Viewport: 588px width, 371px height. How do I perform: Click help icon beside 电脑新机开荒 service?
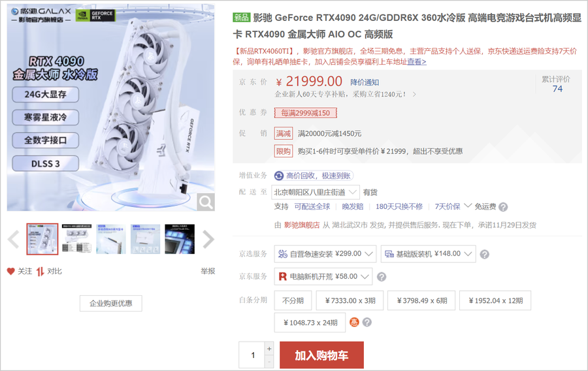(x=382, y=277)
